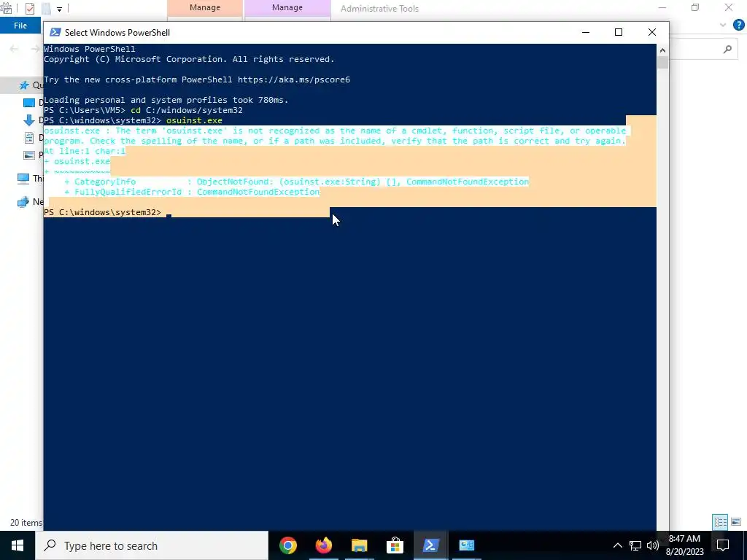Click the typed command "osuinst.exe" in yellow
747x560 pixels.
pos(194,120)
